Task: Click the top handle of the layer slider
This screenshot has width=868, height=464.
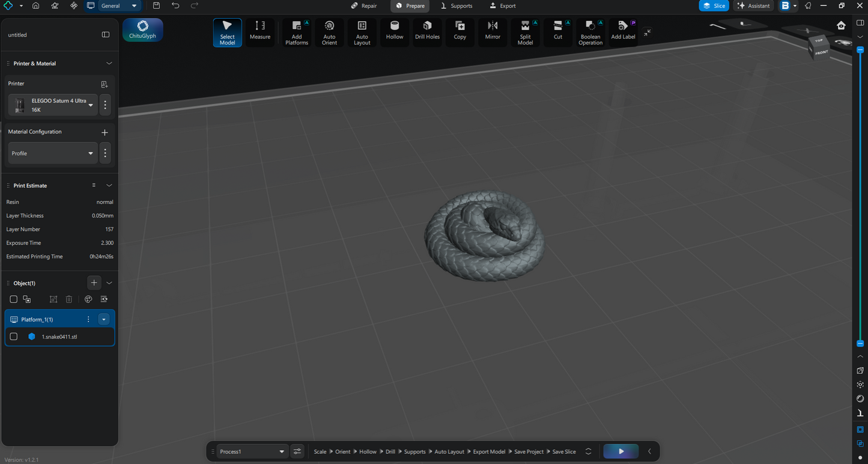Action: [860, 50]
